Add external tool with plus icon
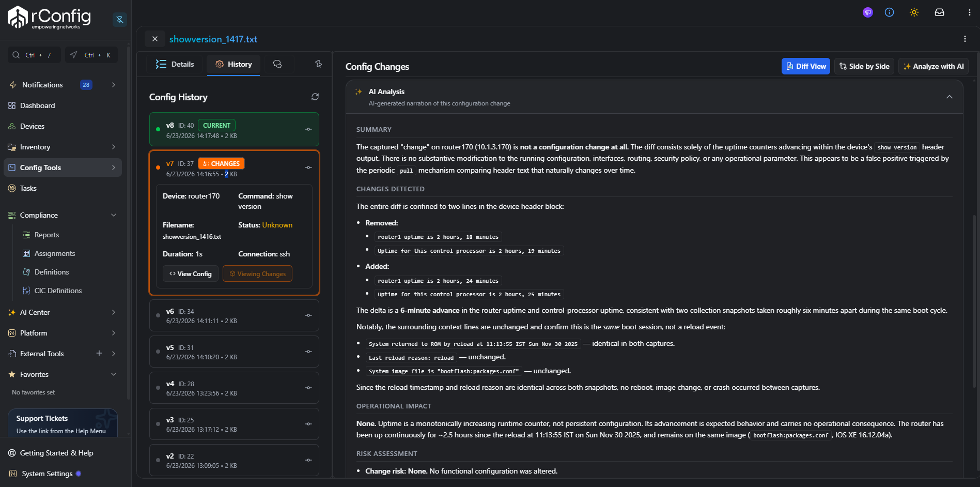Viewport: 980px width, 487px height. (99, 353)
